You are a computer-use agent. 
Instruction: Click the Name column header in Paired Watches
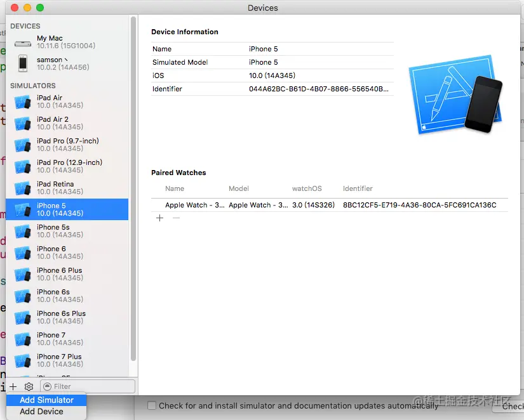tap(175, 188)
